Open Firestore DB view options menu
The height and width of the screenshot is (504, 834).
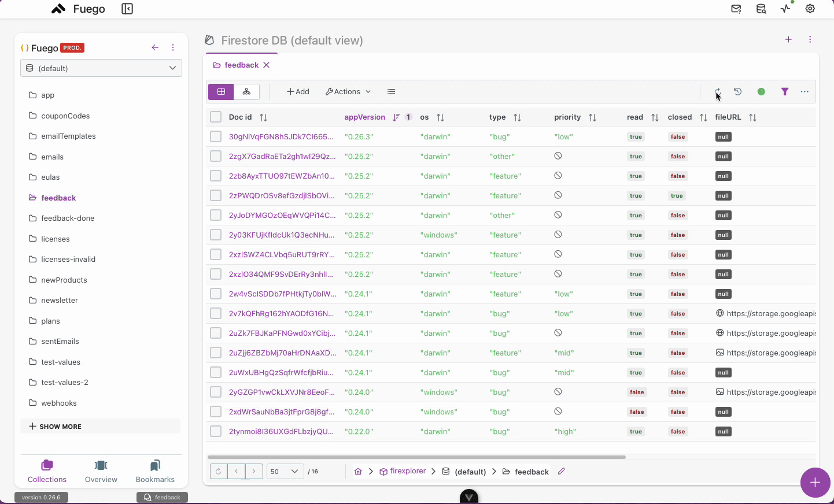(x=810, y=39)
